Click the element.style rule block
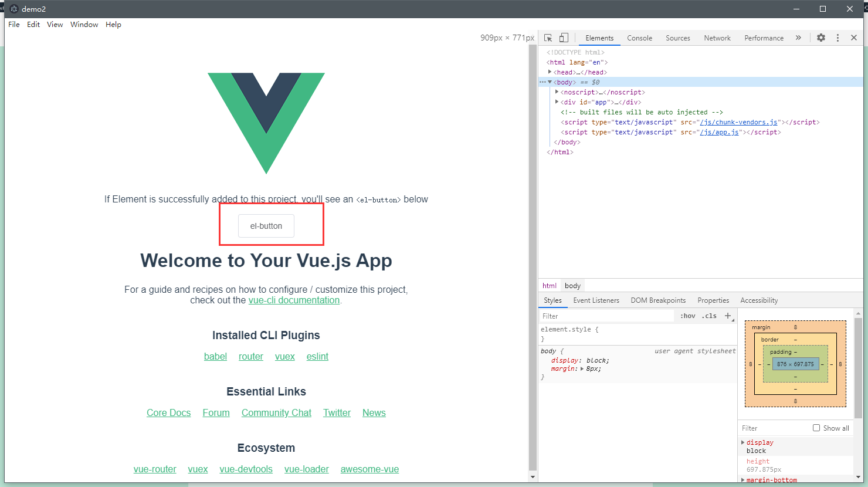 (x=638, y=334)
